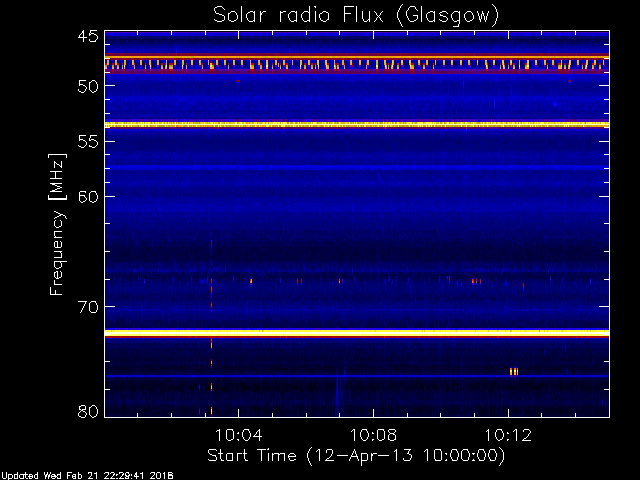Click the "10:08" time tick label
The image size is (640, 480).
373,435
